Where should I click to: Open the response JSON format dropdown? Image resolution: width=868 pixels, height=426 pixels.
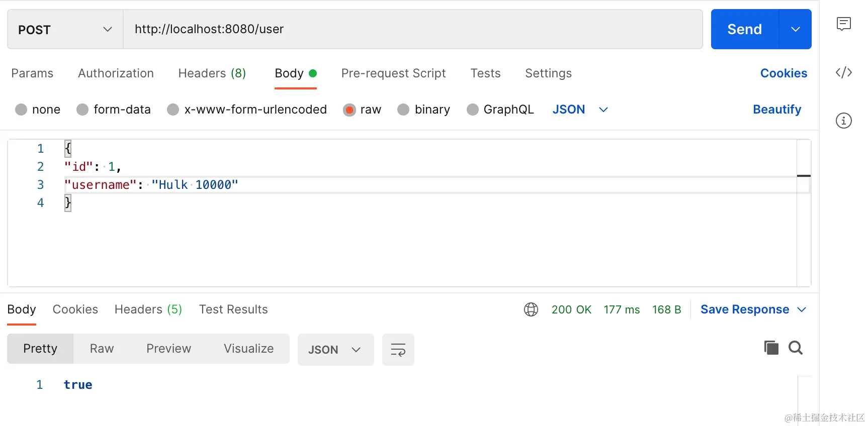point(335,350)
